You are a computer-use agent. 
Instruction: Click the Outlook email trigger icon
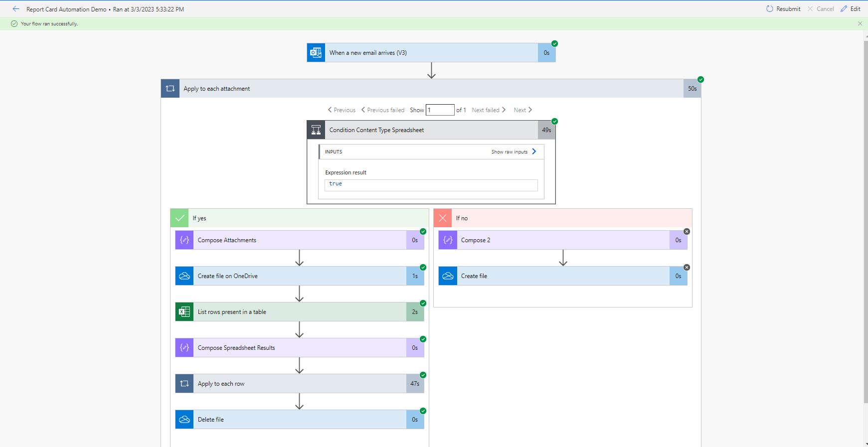click(316, 53)
